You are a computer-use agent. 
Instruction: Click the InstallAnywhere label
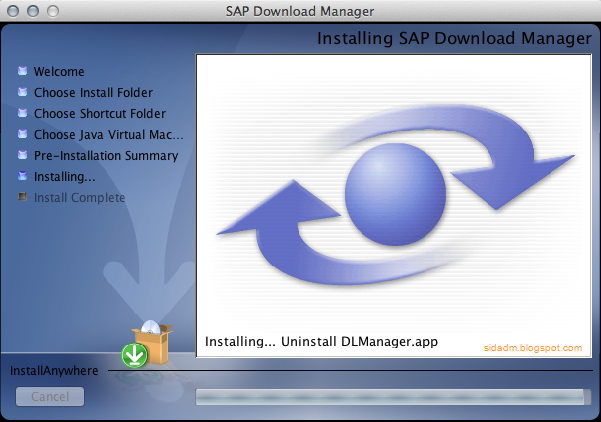coord(54,371)
